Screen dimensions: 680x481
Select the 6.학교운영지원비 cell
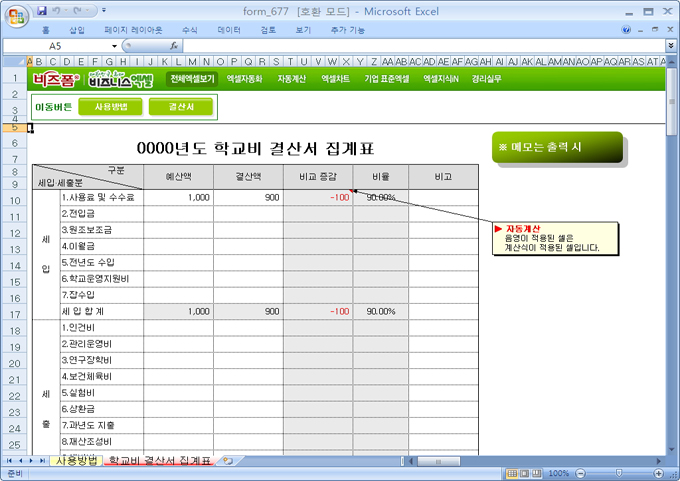click(x=101, y=279)
